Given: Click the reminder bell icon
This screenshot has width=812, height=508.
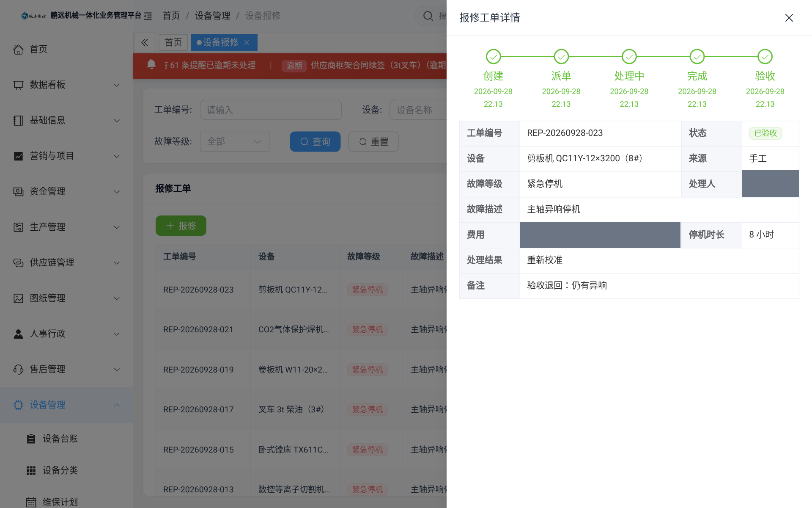Looking at the screenshot, I should tap(151, 64).
